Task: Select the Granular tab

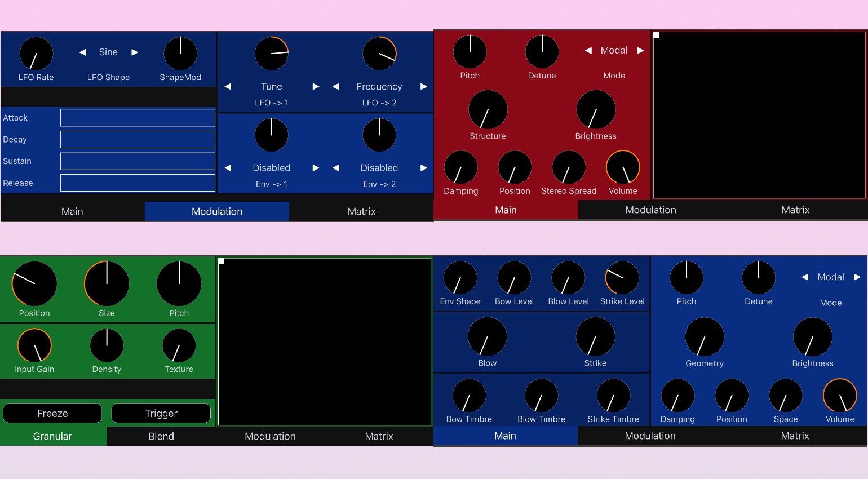Action: coord(52,436)
